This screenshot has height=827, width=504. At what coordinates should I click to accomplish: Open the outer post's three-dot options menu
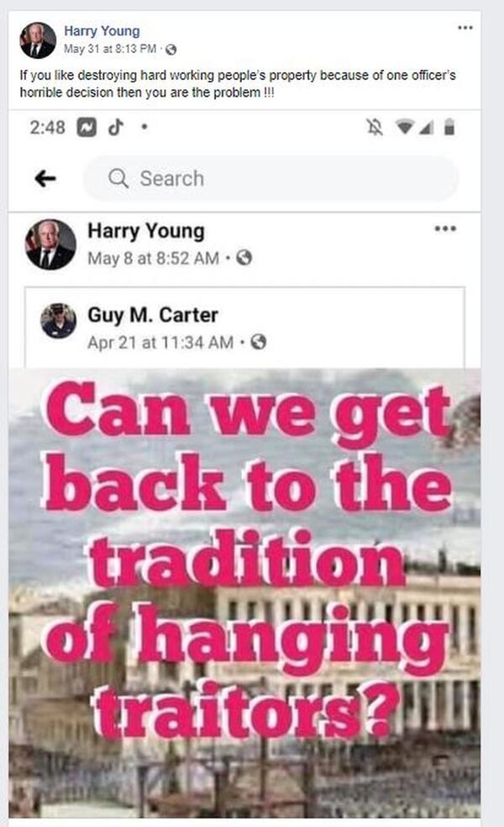point(465,28)
